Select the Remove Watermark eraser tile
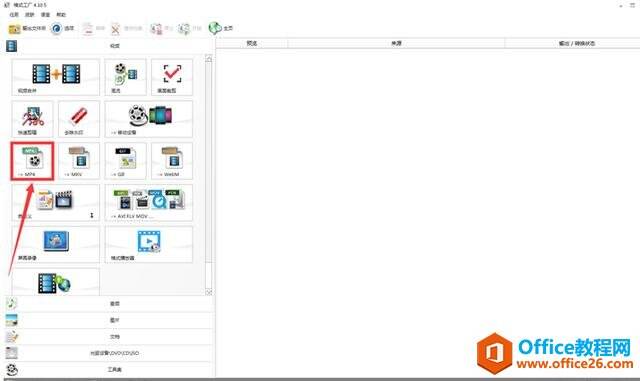 79,119
